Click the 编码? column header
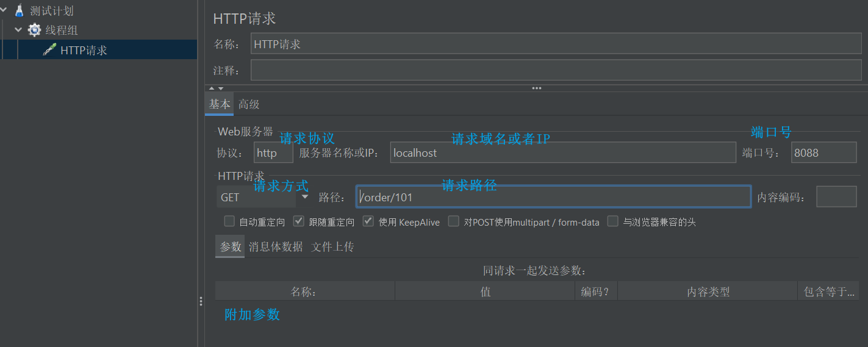 coord(596,291)
